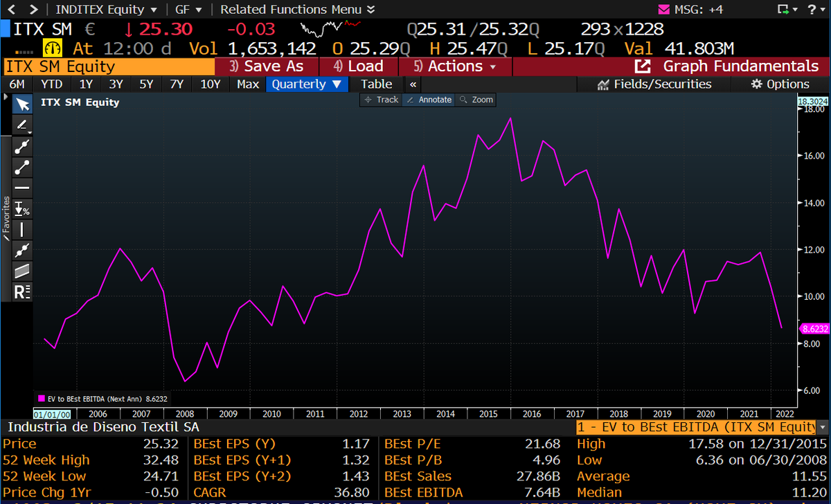Select the 10Y range tab

point(211,84)
